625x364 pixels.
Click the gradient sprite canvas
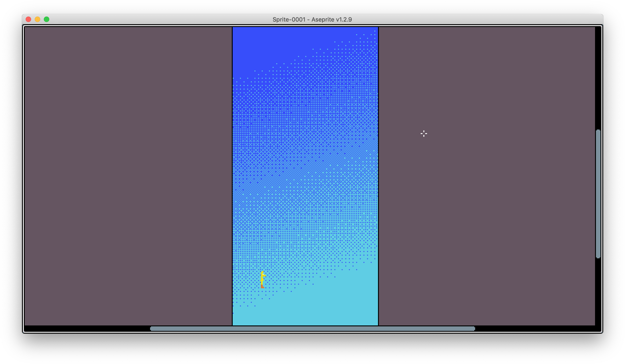click(x=305, y=176)
